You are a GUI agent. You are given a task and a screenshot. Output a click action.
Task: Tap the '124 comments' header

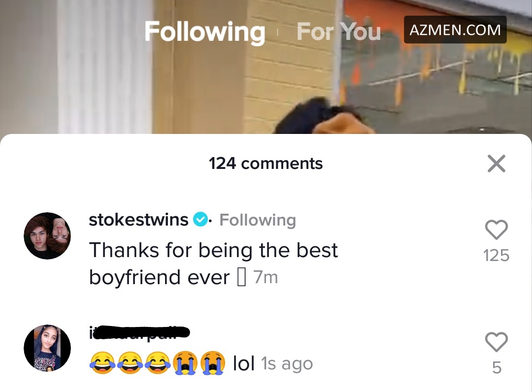(266, 163)
